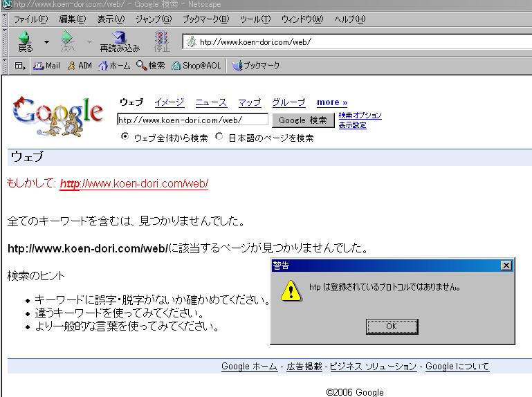The image size is (532, 397).
Task: Click the Google ホーム footer link
Action: pyautogui.click(x=249, y=367)
